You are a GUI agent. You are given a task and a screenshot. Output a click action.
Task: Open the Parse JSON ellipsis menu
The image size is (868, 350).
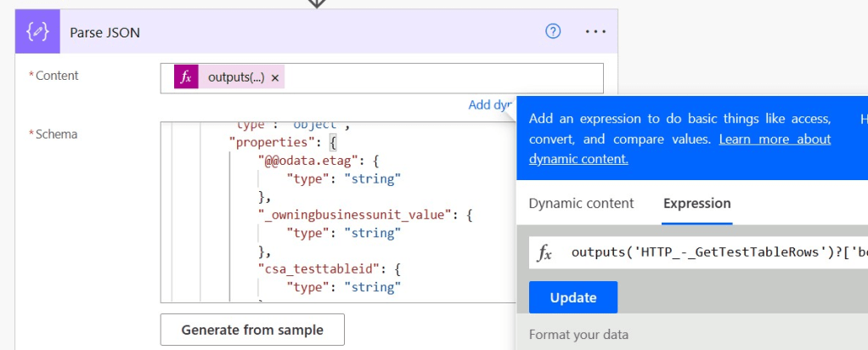[596, 32]
